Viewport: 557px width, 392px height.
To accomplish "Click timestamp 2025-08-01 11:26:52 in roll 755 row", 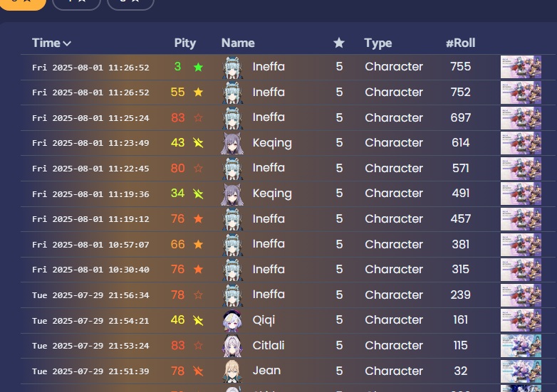I will coord(90,68).
